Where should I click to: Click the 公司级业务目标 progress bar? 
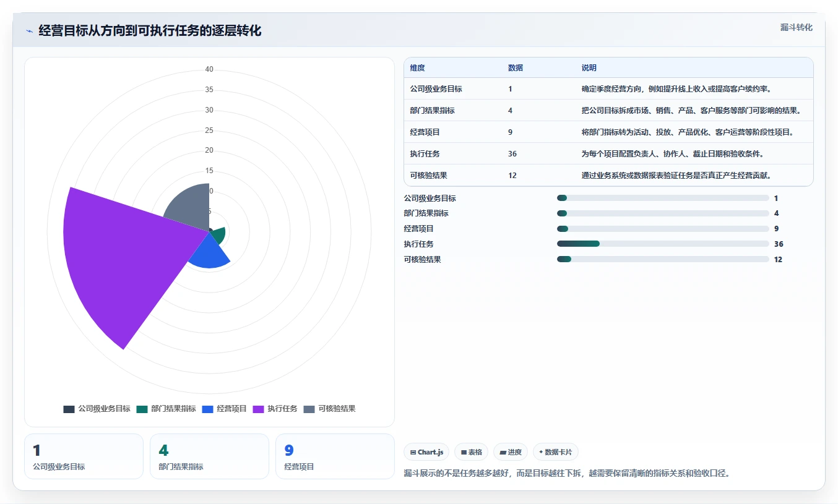663,198
